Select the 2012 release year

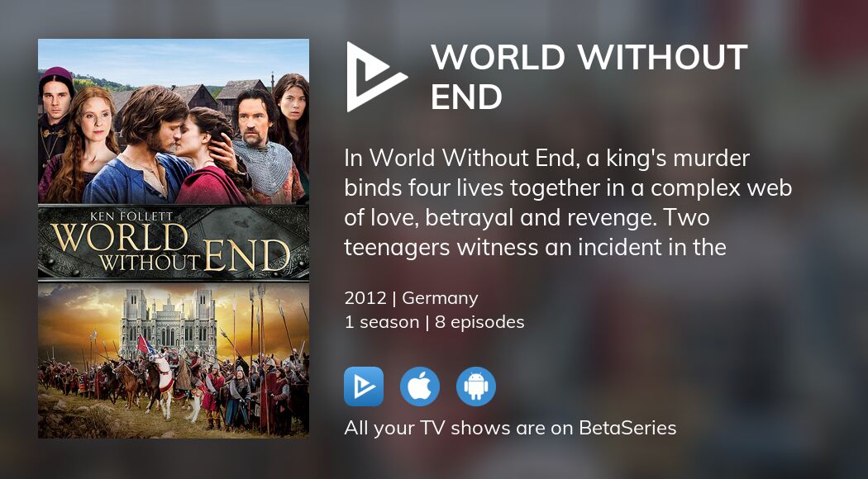(x=365, y=298)
